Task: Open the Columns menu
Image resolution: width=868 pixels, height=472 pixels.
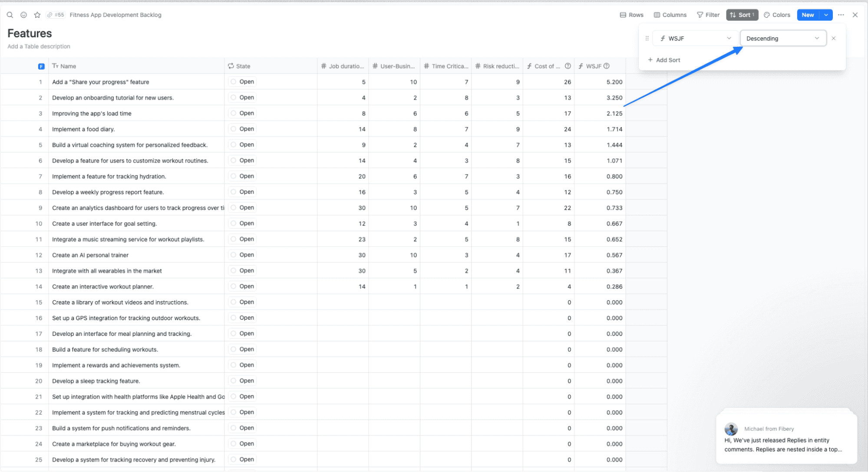Action: coord(670,15)
